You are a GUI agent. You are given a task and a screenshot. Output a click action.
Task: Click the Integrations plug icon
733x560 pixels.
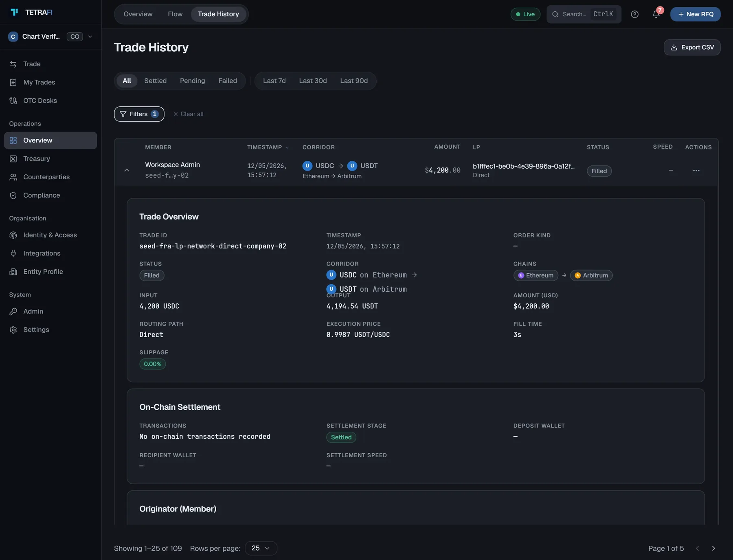pyautogui.click(x=13, y=253)
